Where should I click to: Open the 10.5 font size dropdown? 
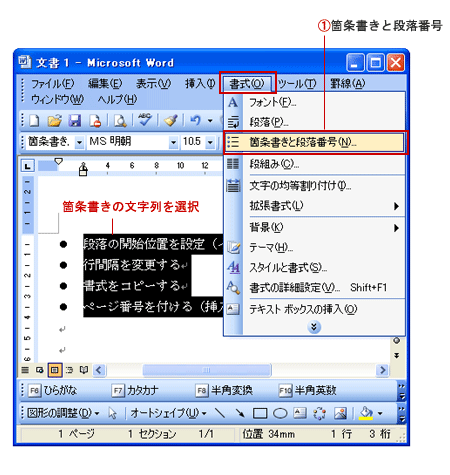(210, 142)
